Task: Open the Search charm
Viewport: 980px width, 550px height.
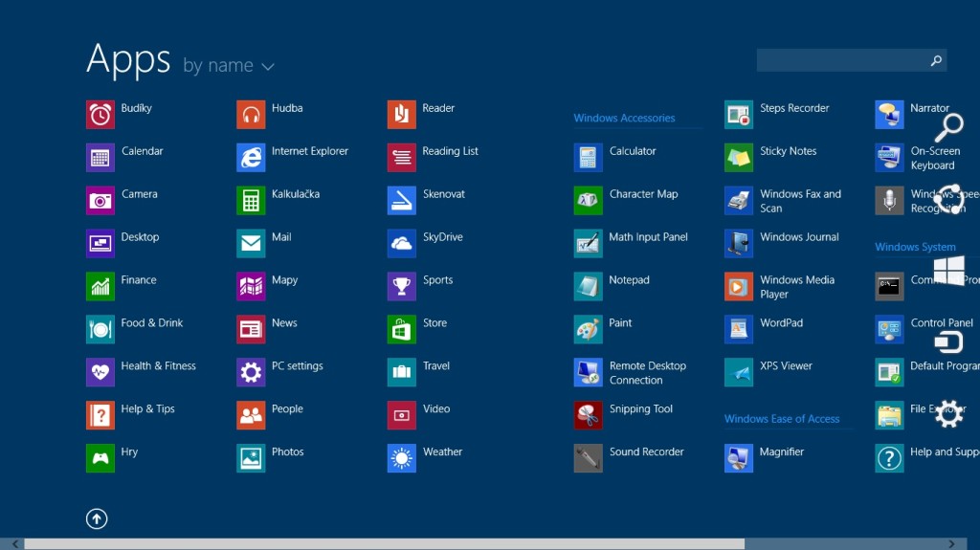Action: [948, 127]
